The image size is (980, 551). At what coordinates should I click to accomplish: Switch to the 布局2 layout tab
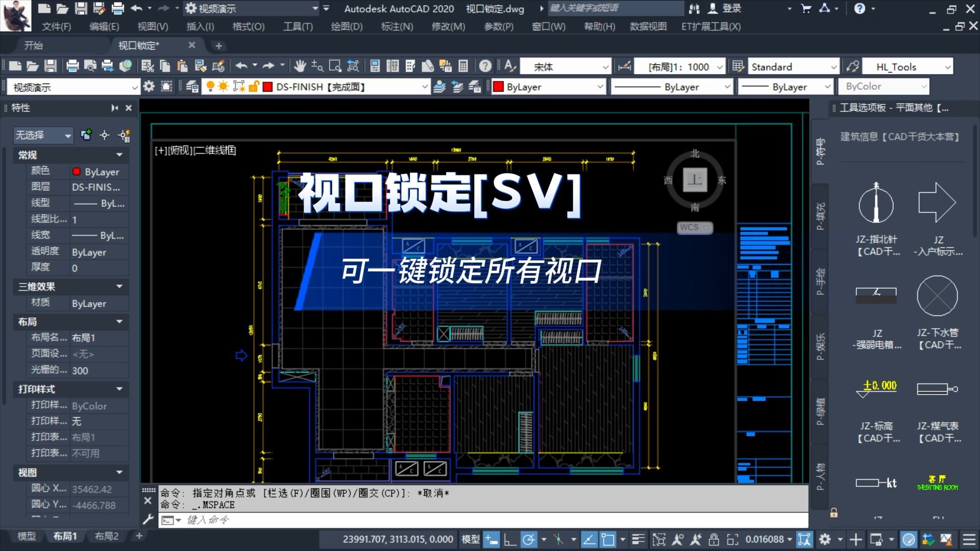(106, 536)
